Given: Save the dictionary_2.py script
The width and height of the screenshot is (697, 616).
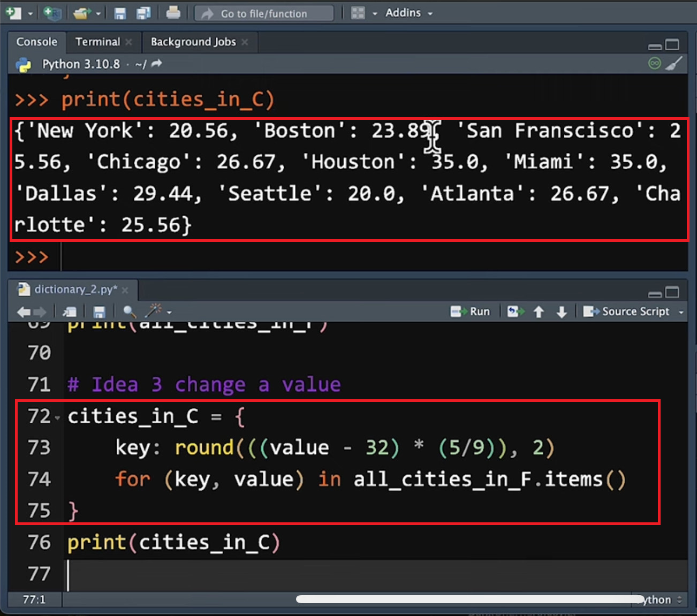Looking at the screenshot, I should coord(99,311).
